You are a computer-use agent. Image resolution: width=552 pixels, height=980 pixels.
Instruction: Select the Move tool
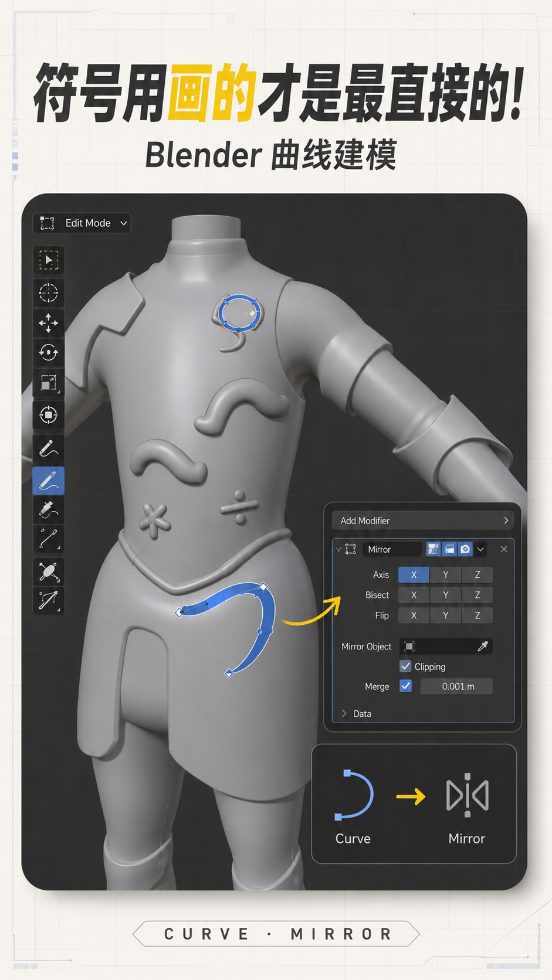49,322
